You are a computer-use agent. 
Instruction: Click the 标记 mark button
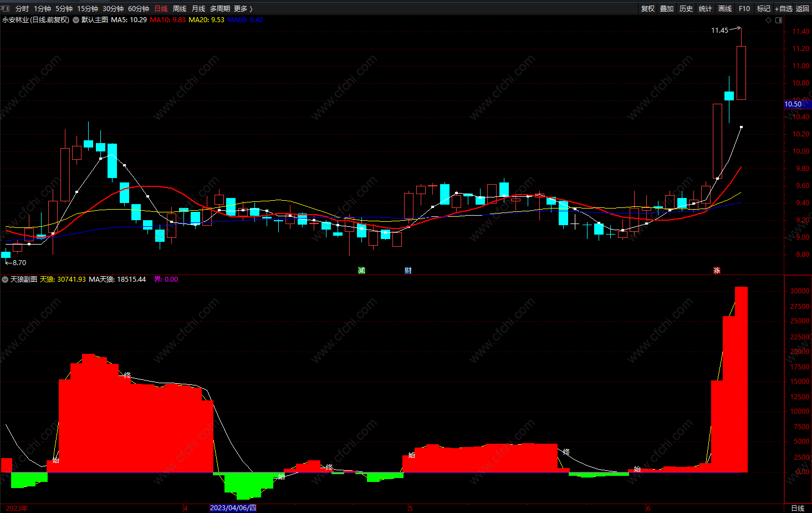point(764,8)
